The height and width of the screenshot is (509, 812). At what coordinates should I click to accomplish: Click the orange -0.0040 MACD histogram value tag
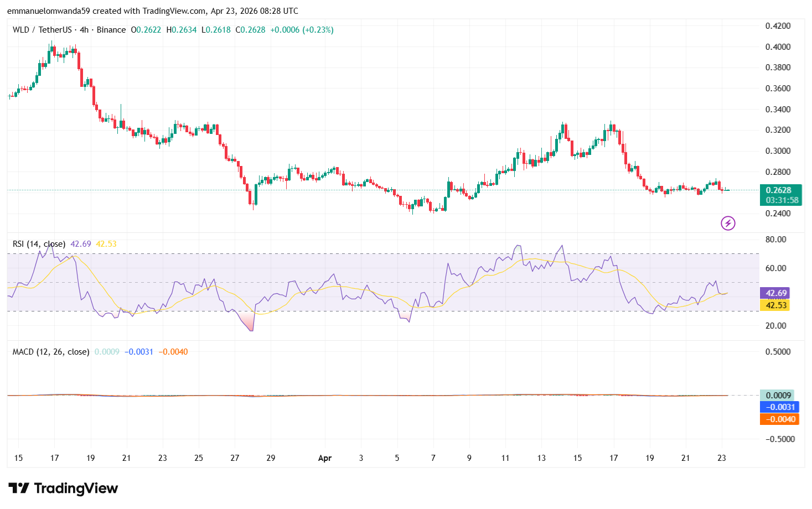(x=779, y=419)
